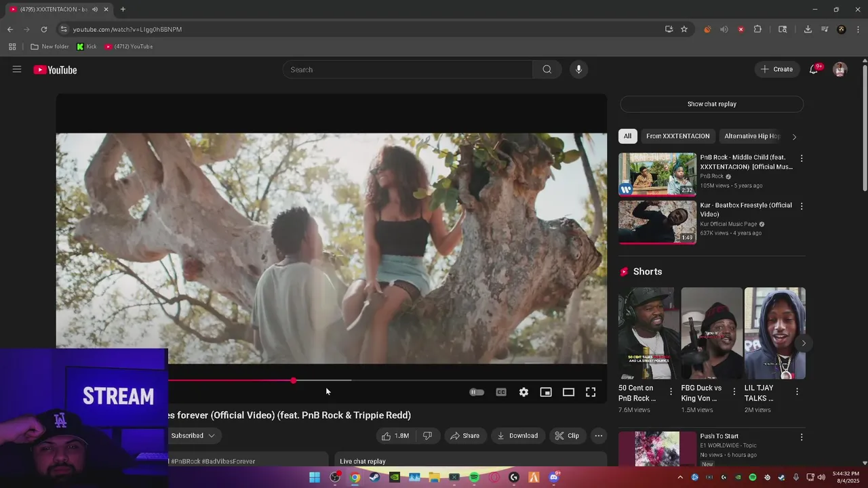Go to the YouTube home logo
The image size is (868, 488).
[55, 70]
